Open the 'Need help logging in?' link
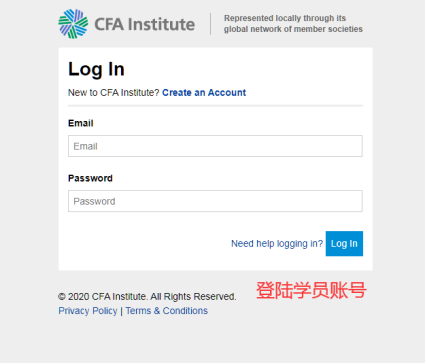426x364 pixels. tap(277, 244)
